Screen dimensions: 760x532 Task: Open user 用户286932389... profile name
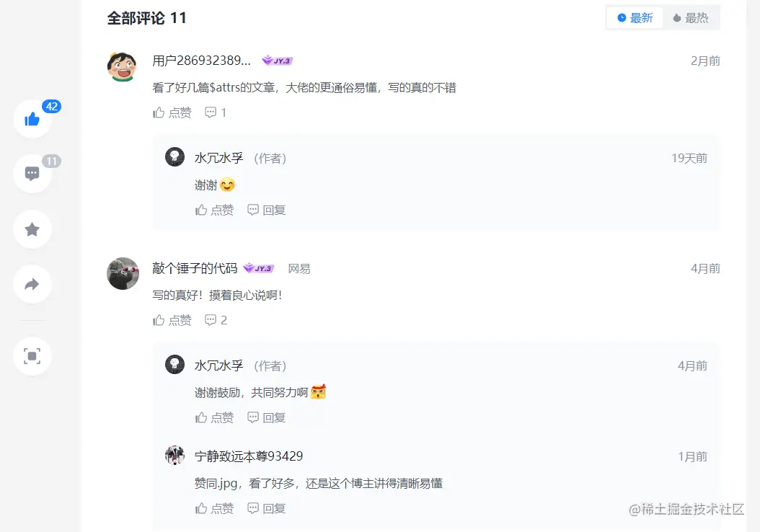click(x=202, y=61)
